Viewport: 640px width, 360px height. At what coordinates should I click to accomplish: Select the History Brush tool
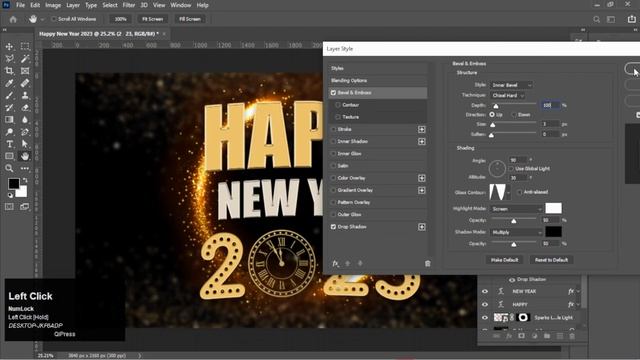click(x=9, y=108)
